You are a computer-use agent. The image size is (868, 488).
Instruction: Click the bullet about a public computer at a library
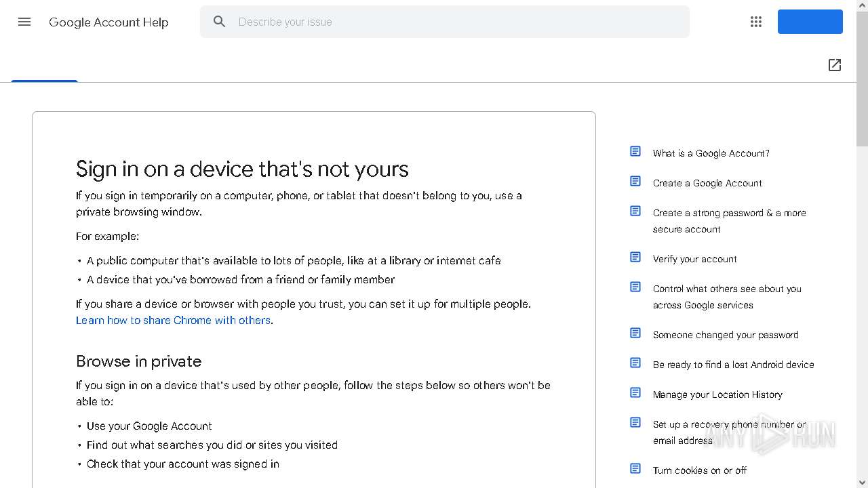(x=294, y=260)
